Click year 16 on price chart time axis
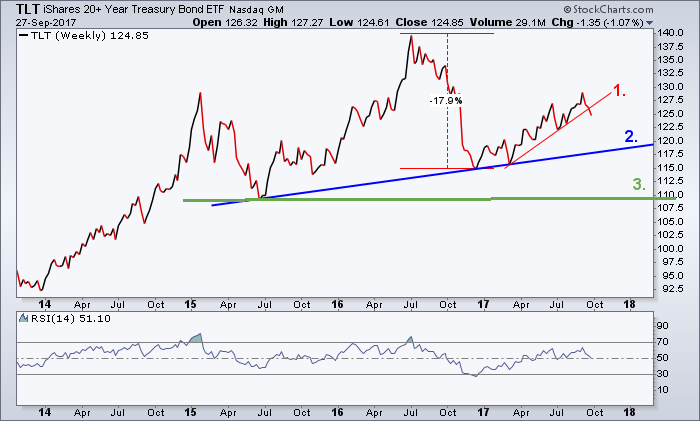The image size is (700, 421). (338, 304)
